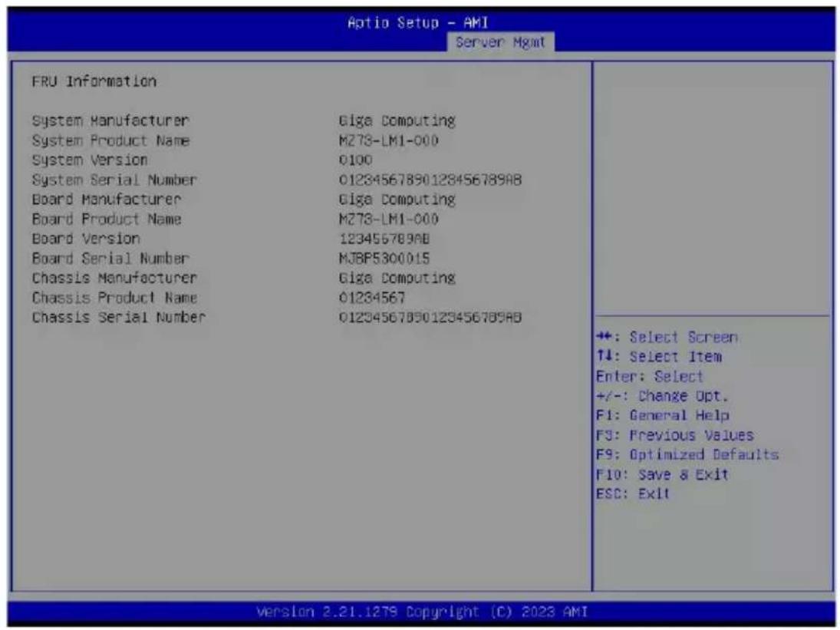Viewport: 840px width, 630px height.
Task: Click the F9: Optimized Defaults hint
Action: [x=687, y=455]
